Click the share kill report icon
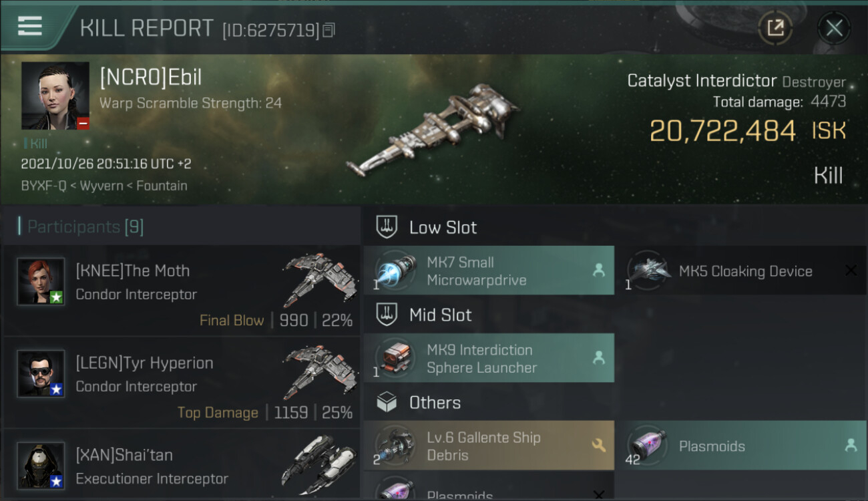 coord(775,27)
